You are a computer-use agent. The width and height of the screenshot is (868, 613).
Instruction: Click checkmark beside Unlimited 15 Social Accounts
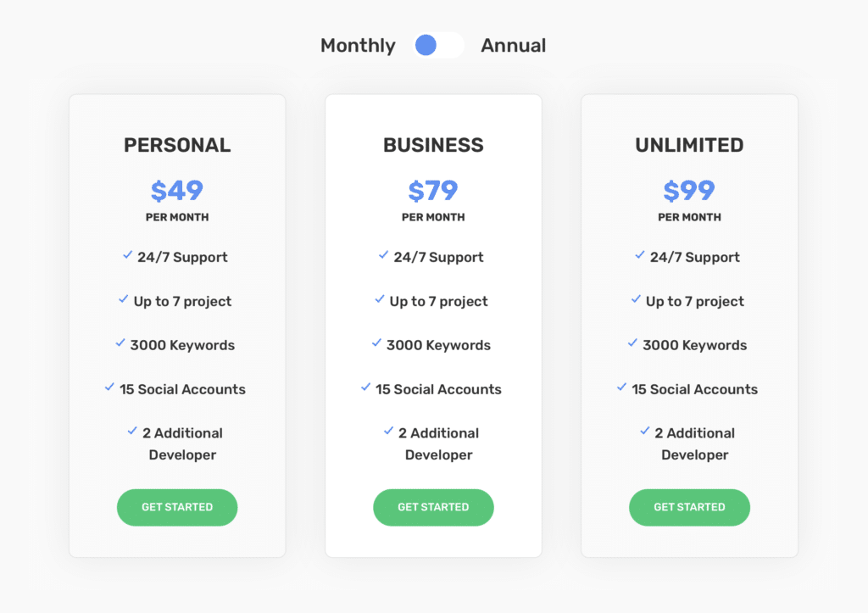[x=621, y=387]
